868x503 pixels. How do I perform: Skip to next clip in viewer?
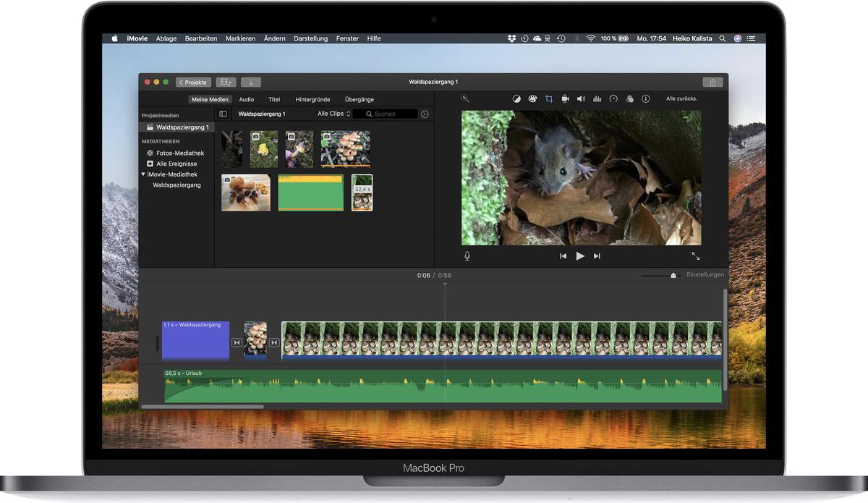pyautogui.click(x=597, y=256)
